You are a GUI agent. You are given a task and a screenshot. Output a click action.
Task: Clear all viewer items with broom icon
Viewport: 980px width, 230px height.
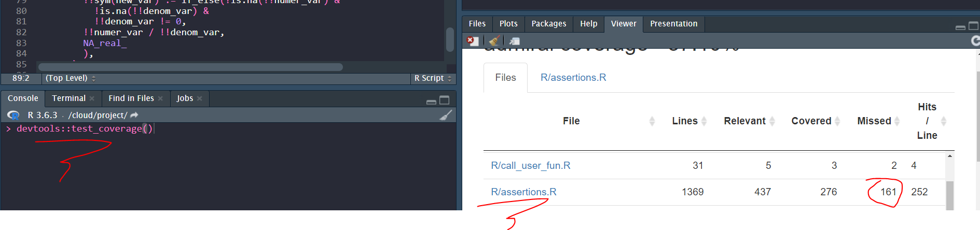click(495, 41)
